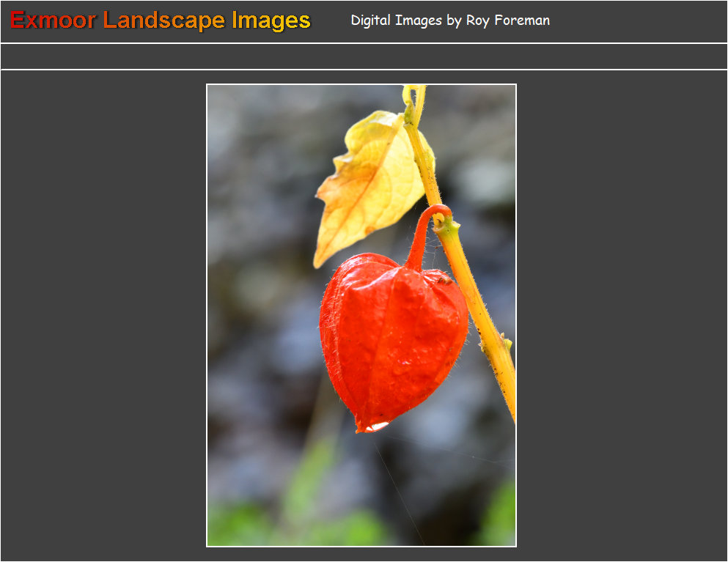Click the word 'Digital' in the subtitle

(371, 21)
